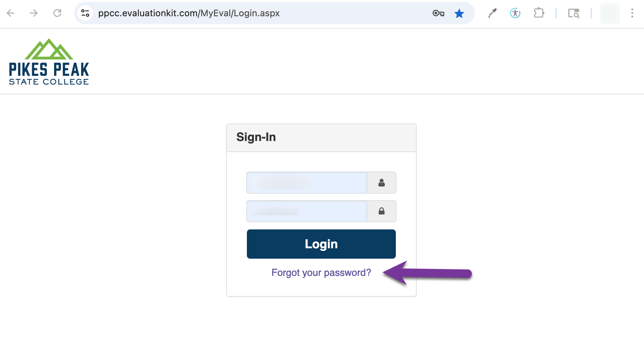This screenshot has width=644, height=349.
Task: Click the padlock icon beside password
Action: click(x=382, y=211)
